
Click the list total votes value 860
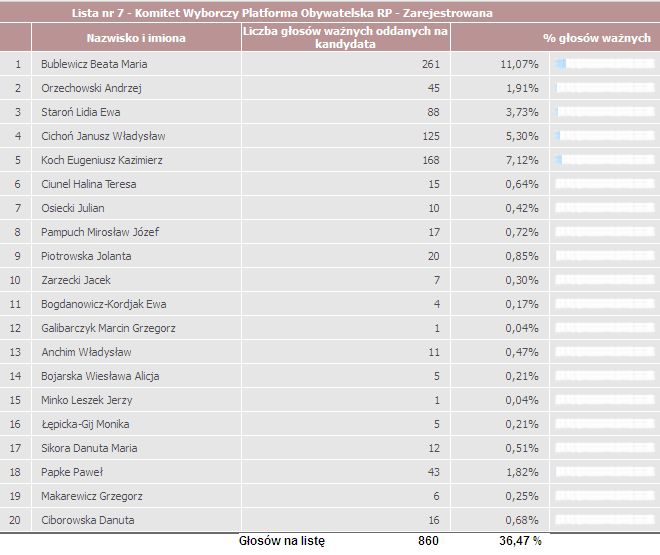tap(428, 541)
